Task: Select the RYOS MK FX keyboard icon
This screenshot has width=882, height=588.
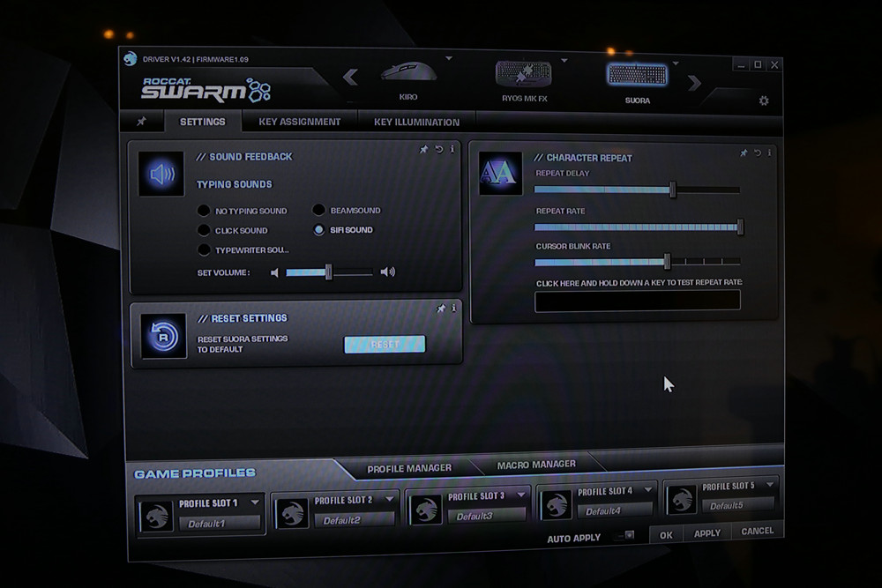Action: 524,74
